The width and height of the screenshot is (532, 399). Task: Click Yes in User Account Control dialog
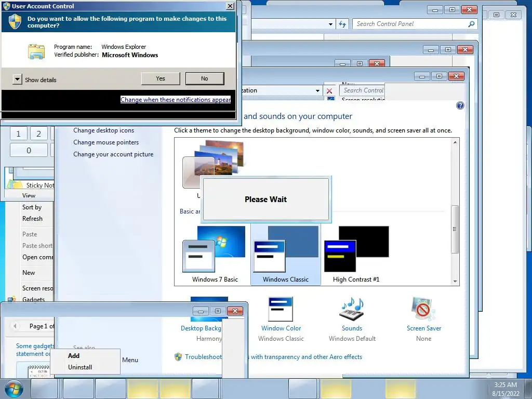tap(161, 78)
